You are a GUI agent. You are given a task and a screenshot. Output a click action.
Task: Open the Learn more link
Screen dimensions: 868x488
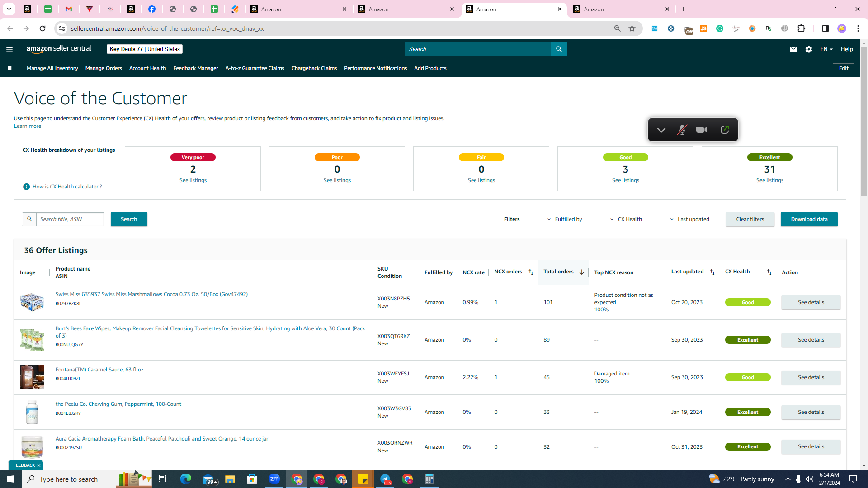(x=28, y=126)
